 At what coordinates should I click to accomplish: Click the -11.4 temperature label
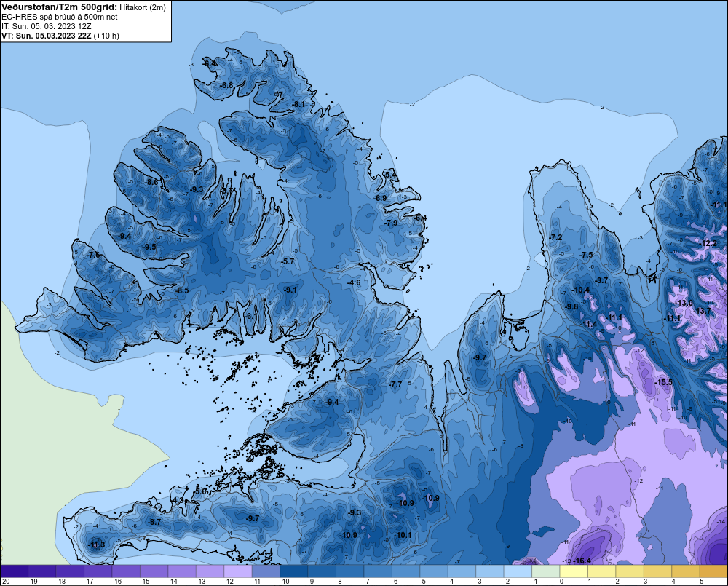coord(589,324)
